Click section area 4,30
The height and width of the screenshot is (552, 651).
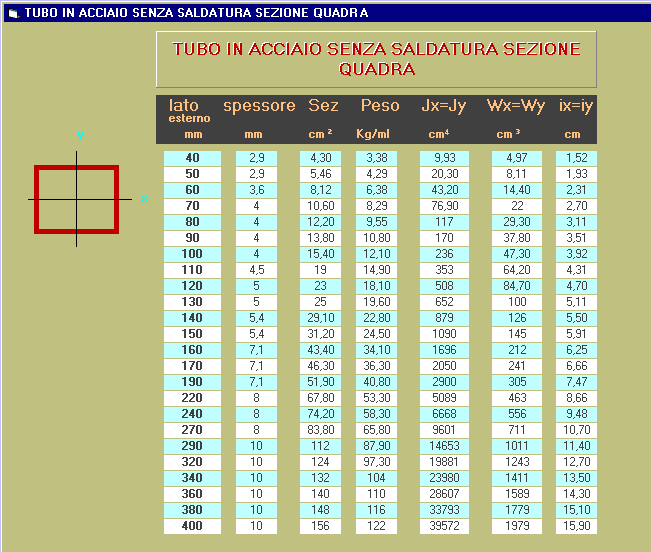pos(321,158)
